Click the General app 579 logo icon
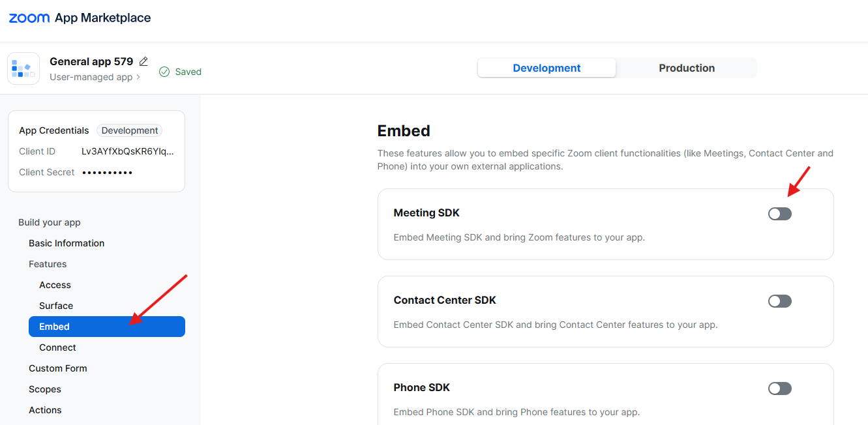 tap(23, 68)
